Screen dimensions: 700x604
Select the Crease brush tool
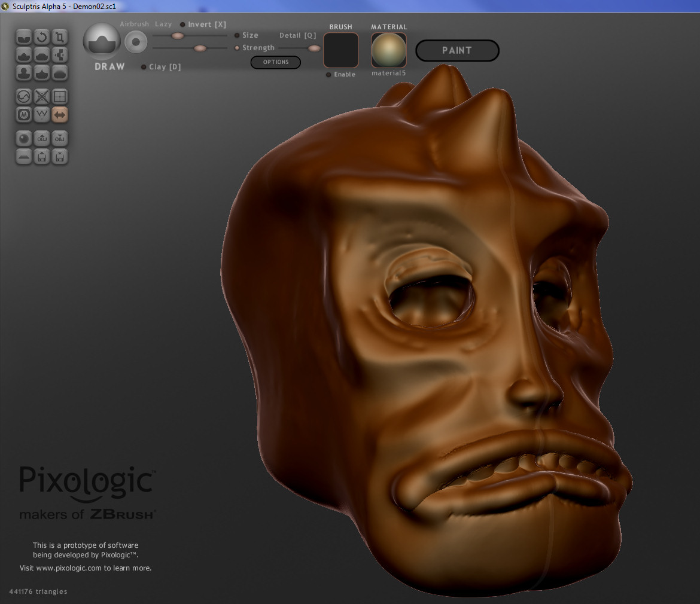[25, 37]
